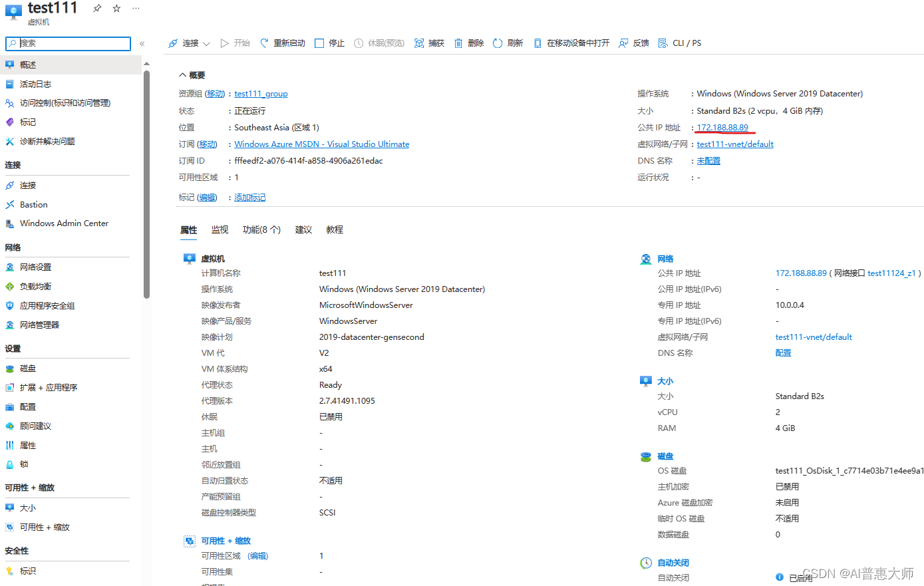Switch to the 建议 tab
This screenshot has height=586, width=924.
[x=303, y=229]
